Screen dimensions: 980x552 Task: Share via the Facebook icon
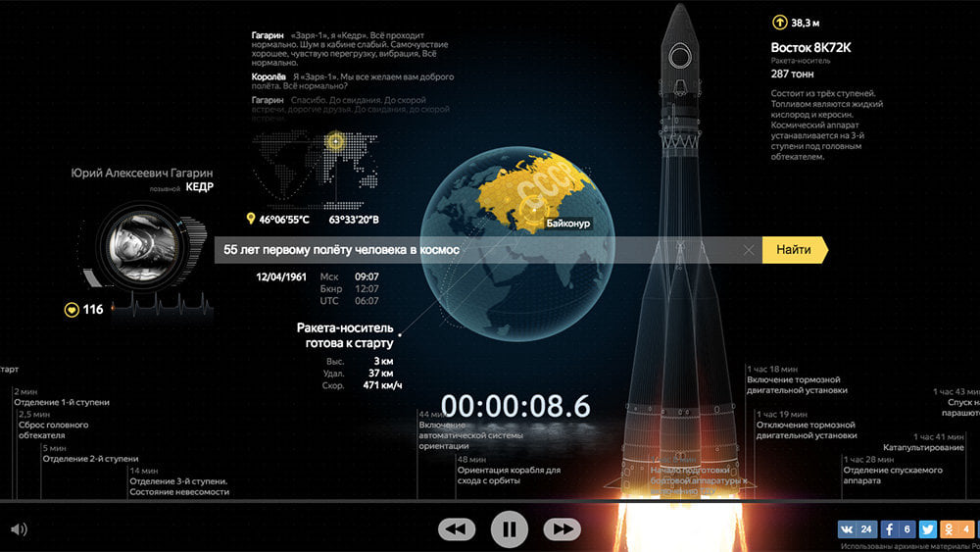coord(898,529)
